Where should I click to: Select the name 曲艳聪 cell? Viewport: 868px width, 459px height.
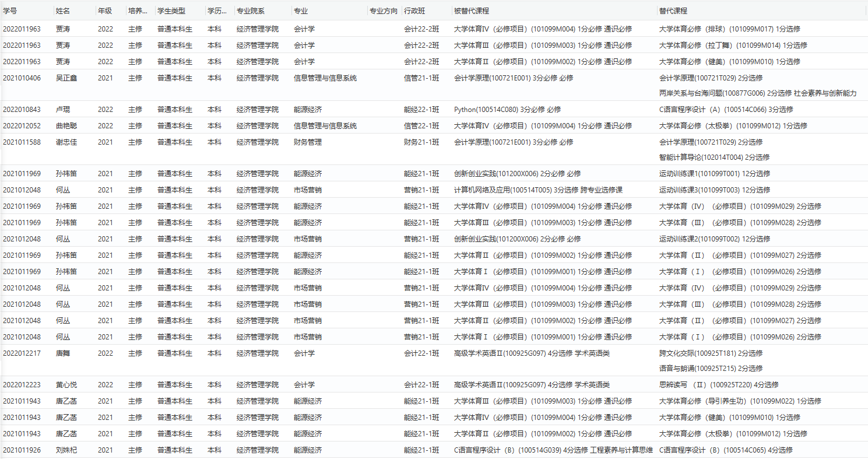(66, 126)
